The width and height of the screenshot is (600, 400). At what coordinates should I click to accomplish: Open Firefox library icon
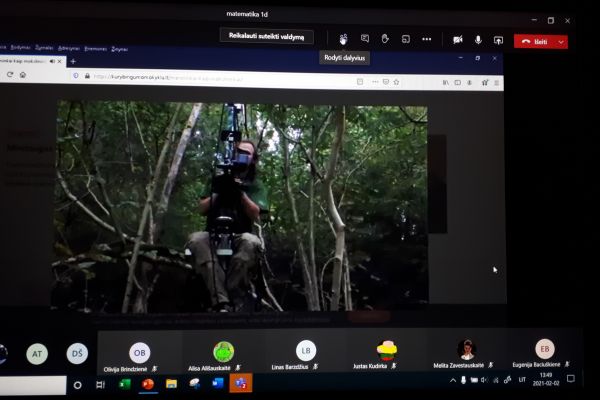[445, 82]
